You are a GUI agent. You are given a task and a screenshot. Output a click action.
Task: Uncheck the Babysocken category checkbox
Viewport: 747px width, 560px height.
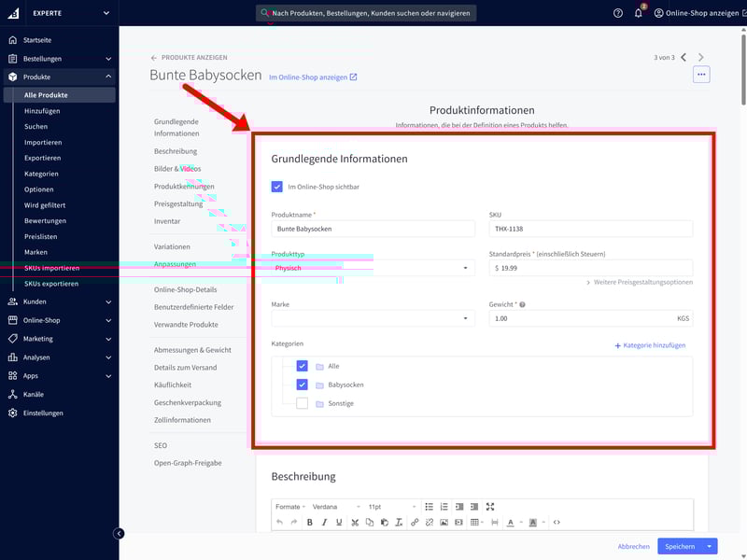[x=302, y=385]
